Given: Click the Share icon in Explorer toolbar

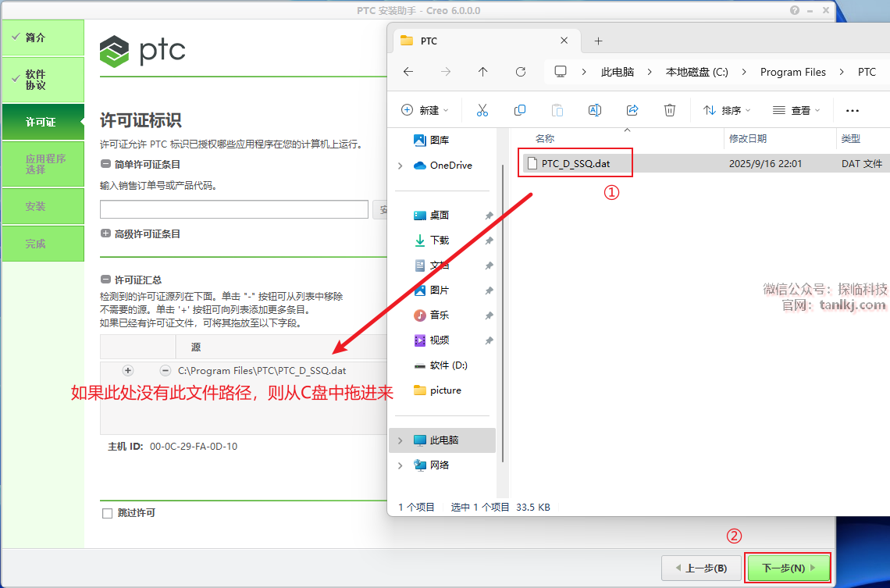Looking at the screenshot, I should pyautogui.click(x=632, y=110).
